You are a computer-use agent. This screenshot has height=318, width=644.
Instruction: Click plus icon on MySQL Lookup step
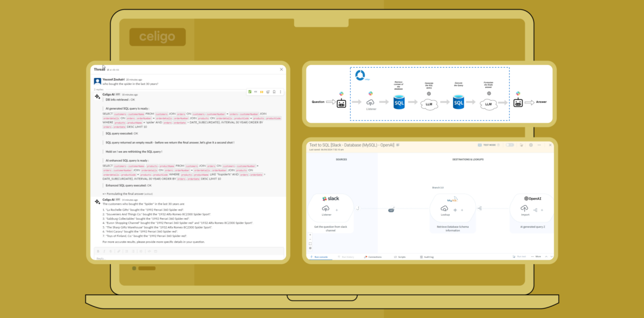(462, 210)
